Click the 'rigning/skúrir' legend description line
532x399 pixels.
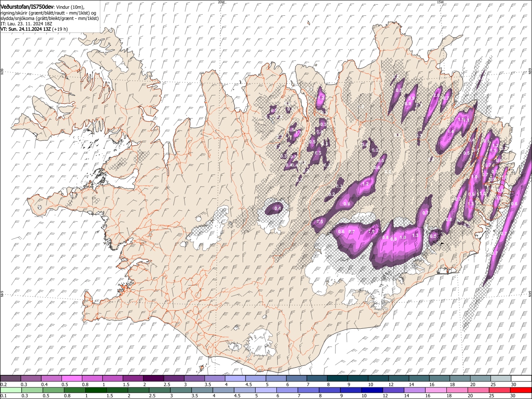48,13
